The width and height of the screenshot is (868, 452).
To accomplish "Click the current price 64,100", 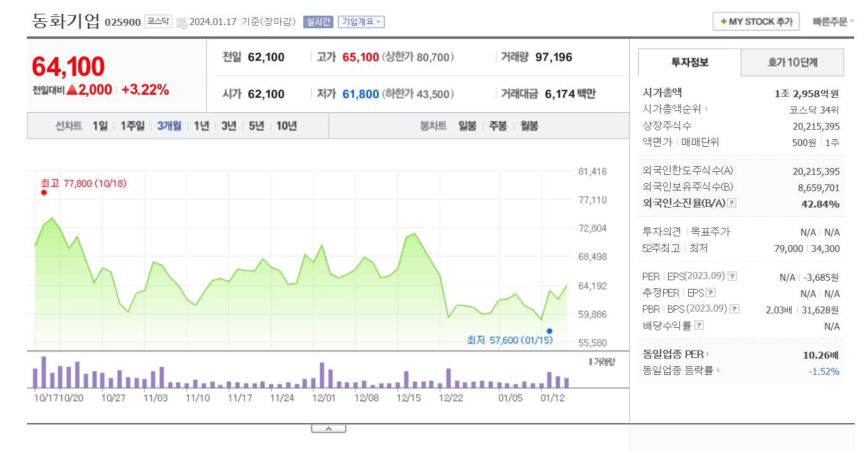I will [x=68, y=66].
